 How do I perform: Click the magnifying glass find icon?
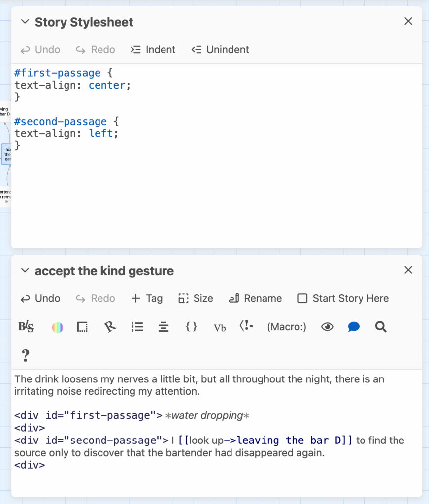(x=381, y=327)
